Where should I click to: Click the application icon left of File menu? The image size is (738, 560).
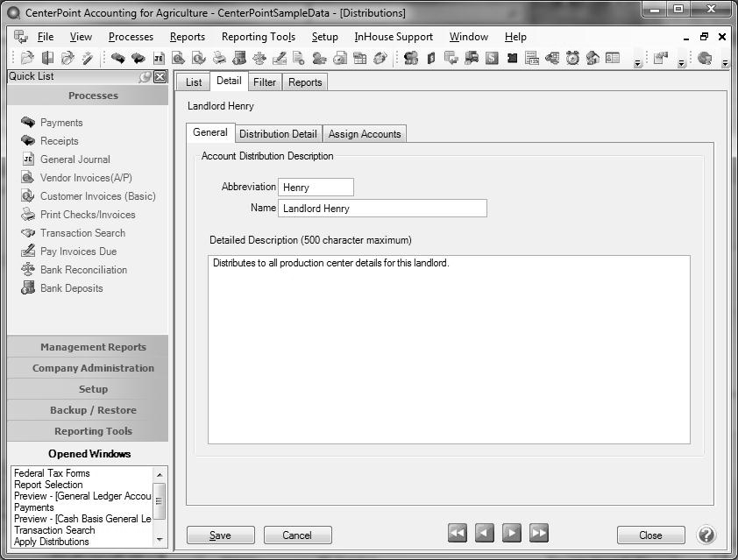[x=21, y=37]
